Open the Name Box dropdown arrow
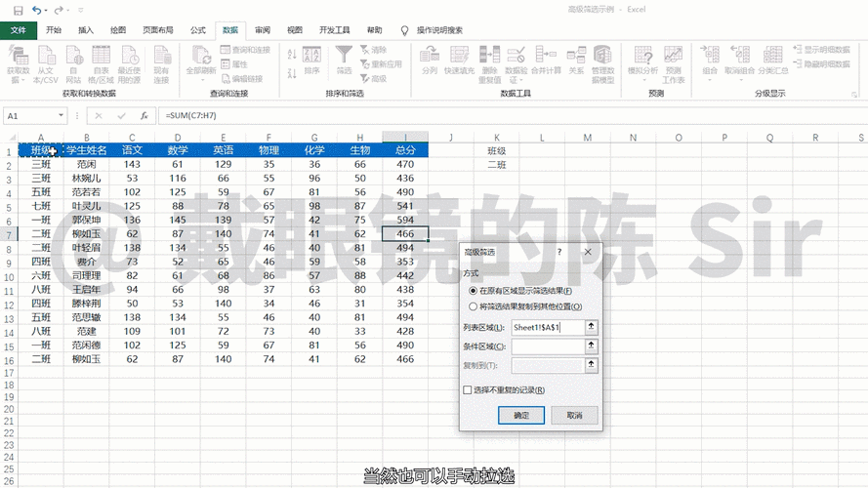 point(61,115)
